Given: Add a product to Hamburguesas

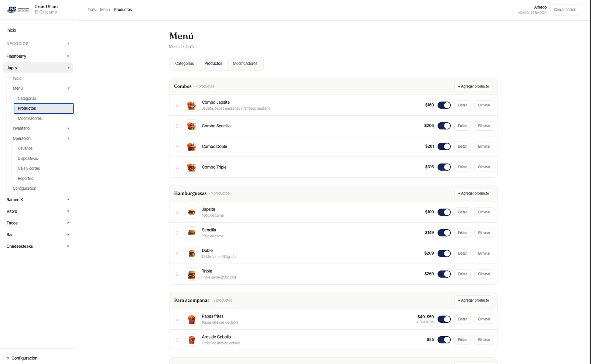Looking at the screenshot, I should pos(474,193).
